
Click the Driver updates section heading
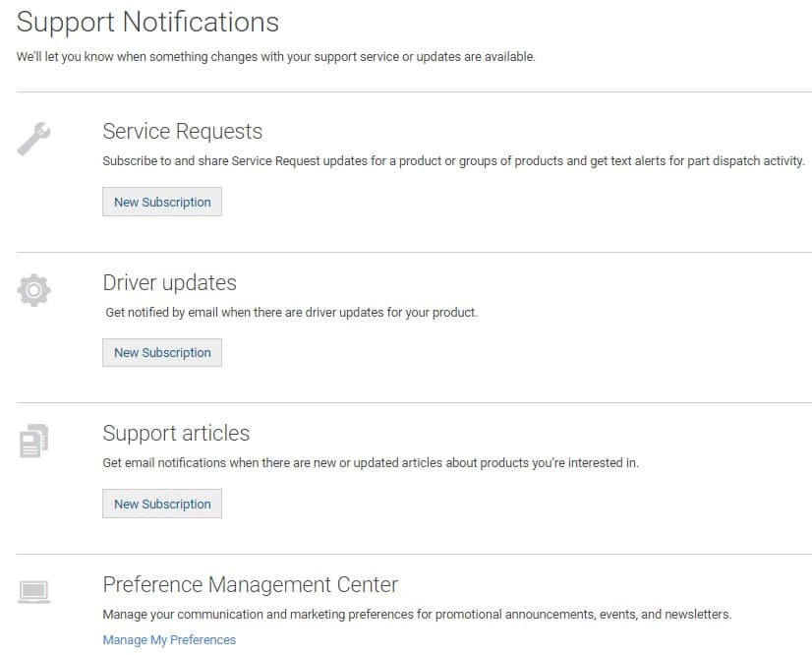tap(169, 282)
